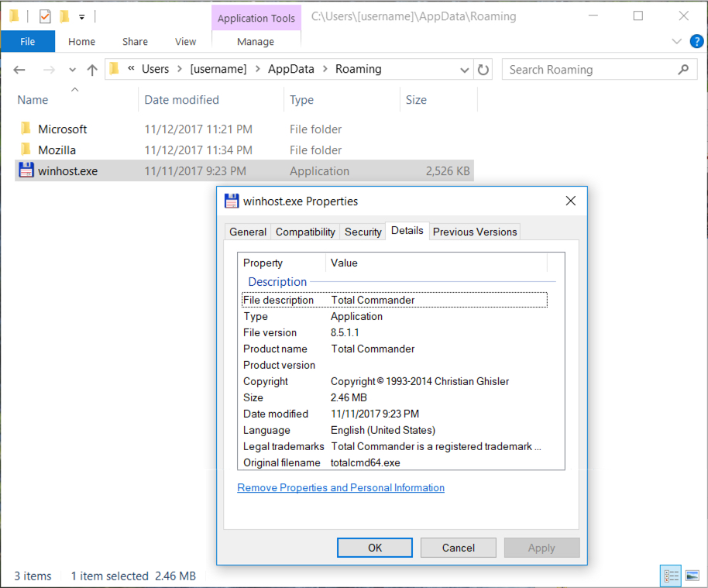Screen dimensions: 708x588
Task: Switch to the Home ribbon tab
Action: tap(82, 42)
